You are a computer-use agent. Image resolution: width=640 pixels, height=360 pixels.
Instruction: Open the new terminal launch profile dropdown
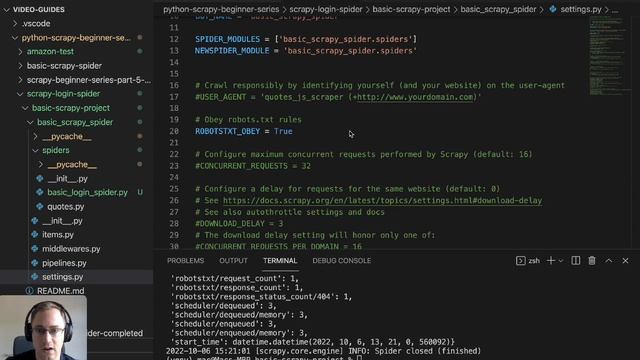(x=561, y=260)
